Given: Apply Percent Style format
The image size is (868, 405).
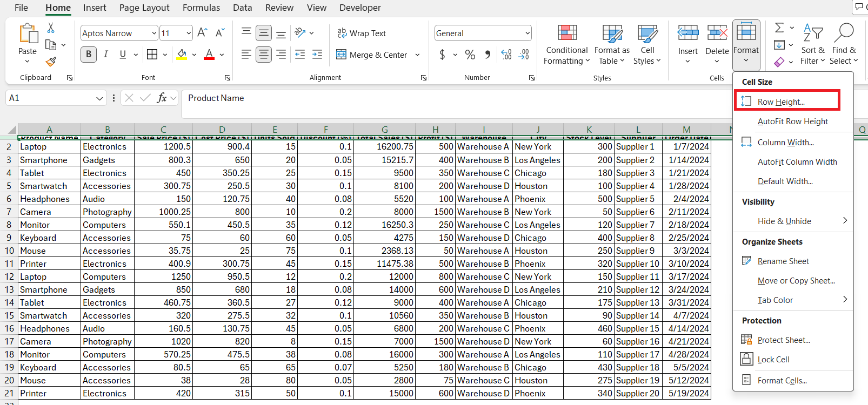Looking at the screenshot, I should pos(470,55).
